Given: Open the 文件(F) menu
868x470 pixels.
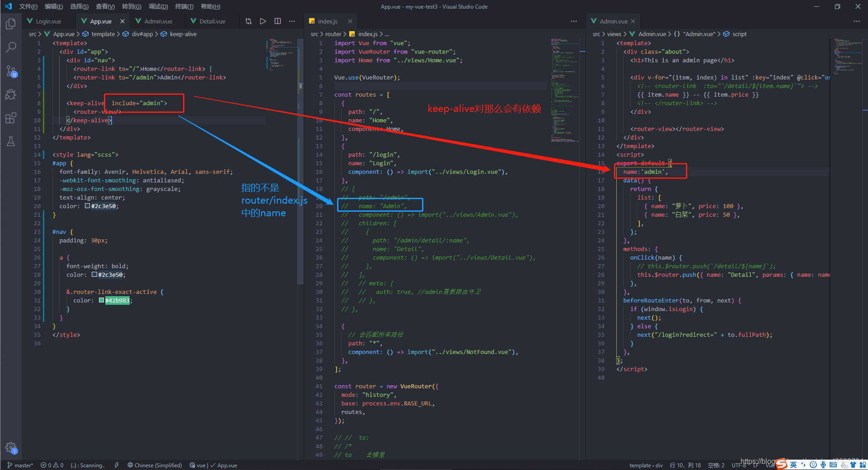Looking at the screenshot, I should tap(28, 6).
